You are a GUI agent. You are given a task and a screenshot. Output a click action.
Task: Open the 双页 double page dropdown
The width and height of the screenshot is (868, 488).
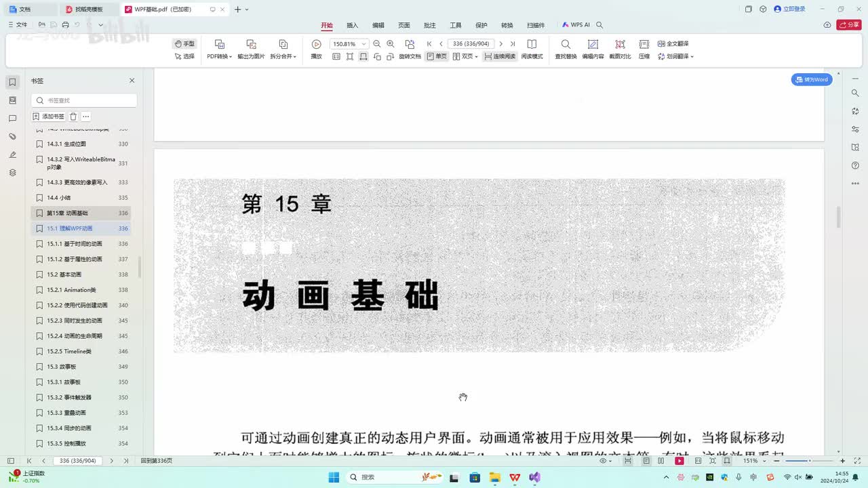pos(465,56)
